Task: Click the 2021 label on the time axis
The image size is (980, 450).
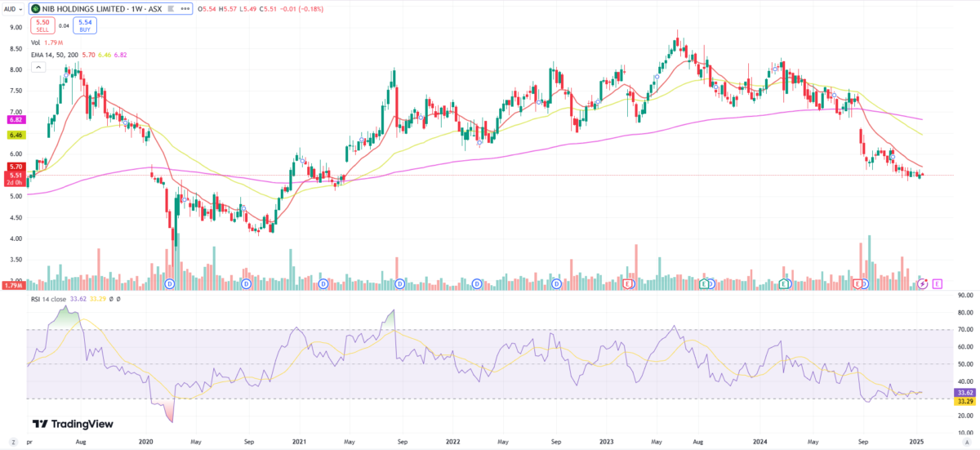Action: [300, 441]
